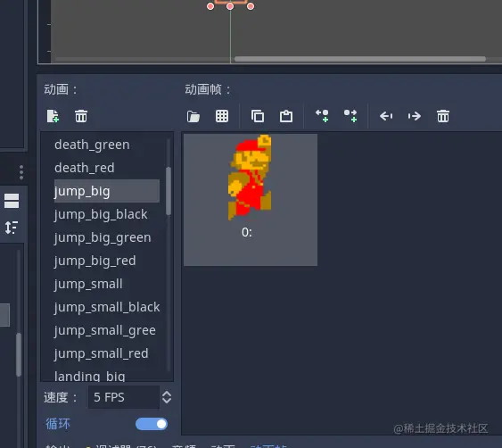Click the two-bar layout icon on left
502x448 pixels.
tap(12, 201)
